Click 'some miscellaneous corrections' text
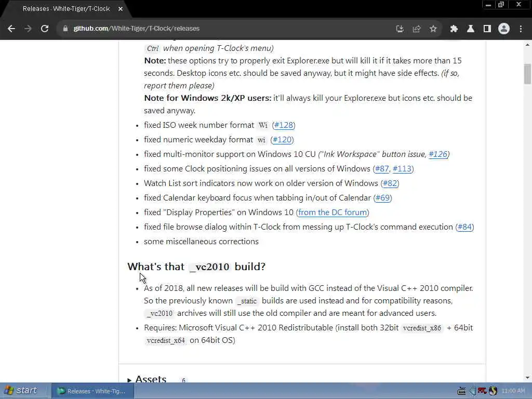Viewport: 532px width, 399px height. 201,242
